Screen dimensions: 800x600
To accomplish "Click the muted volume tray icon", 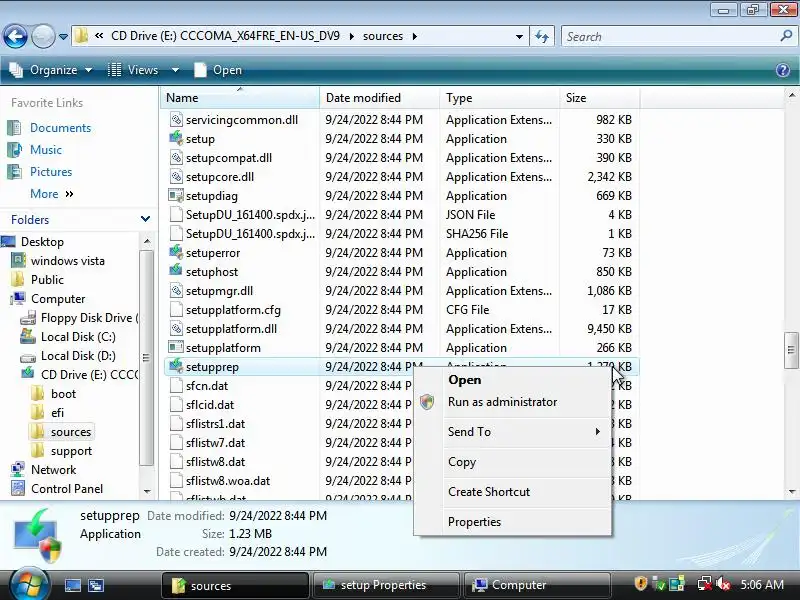I will (x=723, y=583).
